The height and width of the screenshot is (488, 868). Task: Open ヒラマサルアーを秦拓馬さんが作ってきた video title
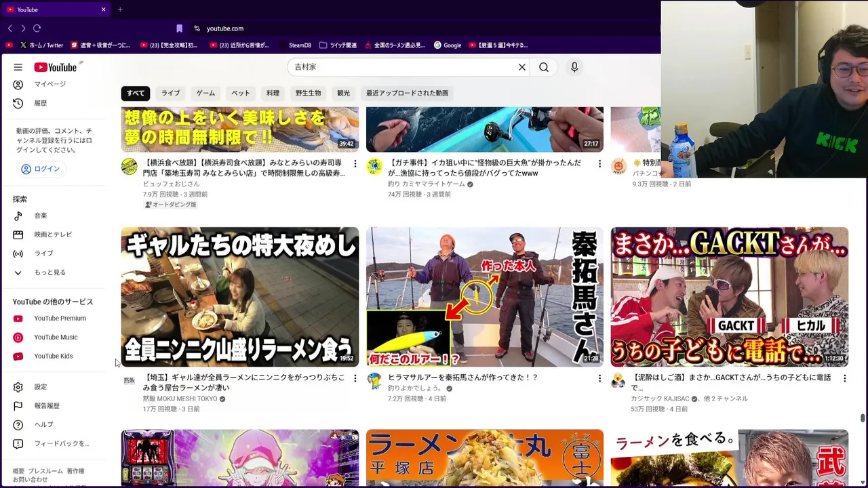[x=462, y=378]
